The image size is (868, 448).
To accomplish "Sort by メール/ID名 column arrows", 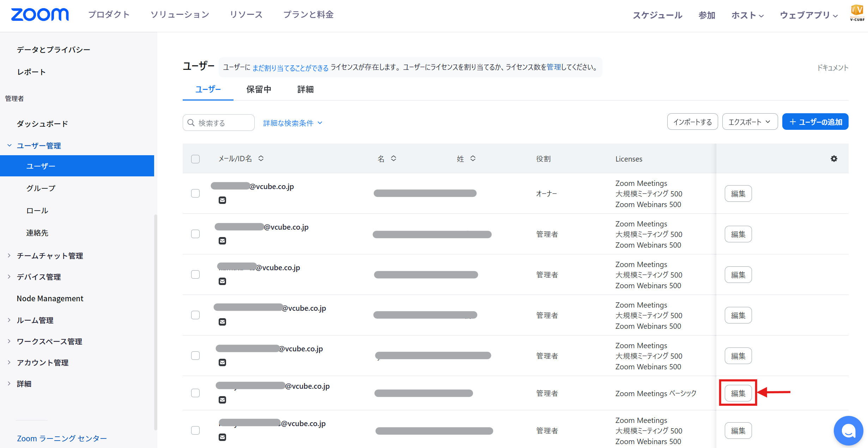I will [261, 158].
